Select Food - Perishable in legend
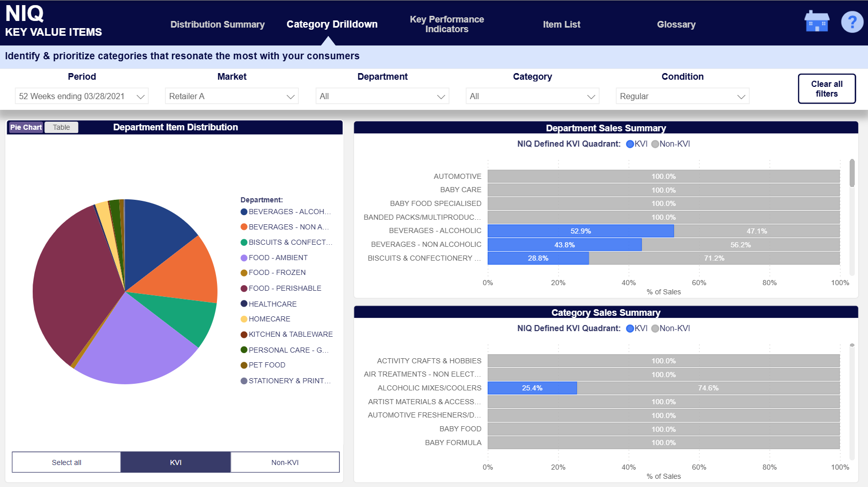The width and height of the screenshot is (868, 487). (x=281, y=288)
